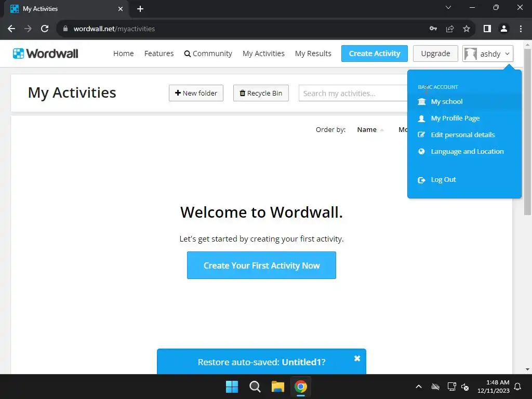The image size is (532, 399).
Task: Show hidden system tray icons
Action: pos(419,387)
